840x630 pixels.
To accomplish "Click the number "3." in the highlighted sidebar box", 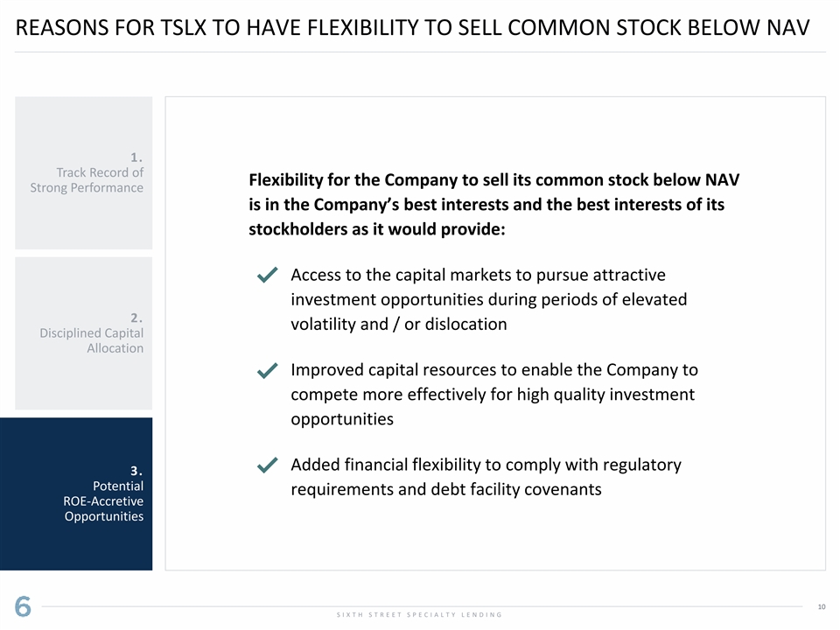I will pyautogui.click(x=136, y=471).
